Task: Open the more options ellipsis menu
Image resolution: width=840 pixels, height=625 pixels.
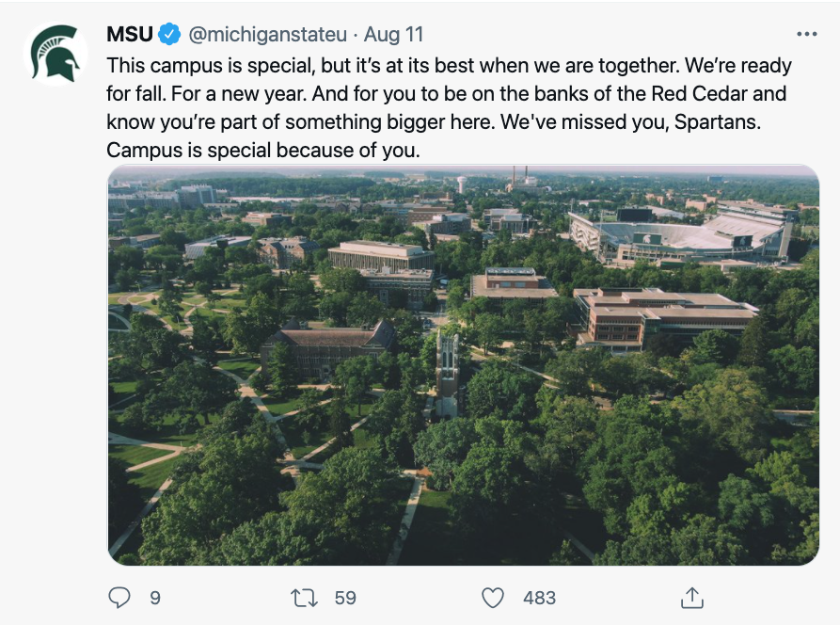Action: point(805,32)
